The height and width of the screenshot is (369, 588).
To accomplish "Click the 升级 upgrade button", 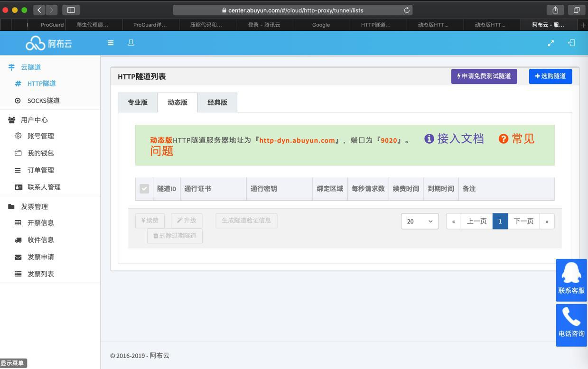I will click(187, 221).
